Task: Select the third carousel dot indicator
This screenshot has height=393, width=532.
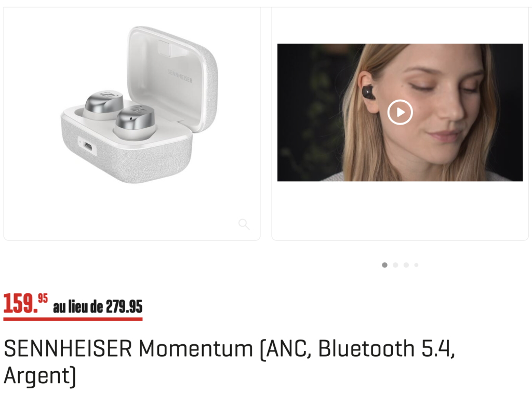Action: [406, 265]
